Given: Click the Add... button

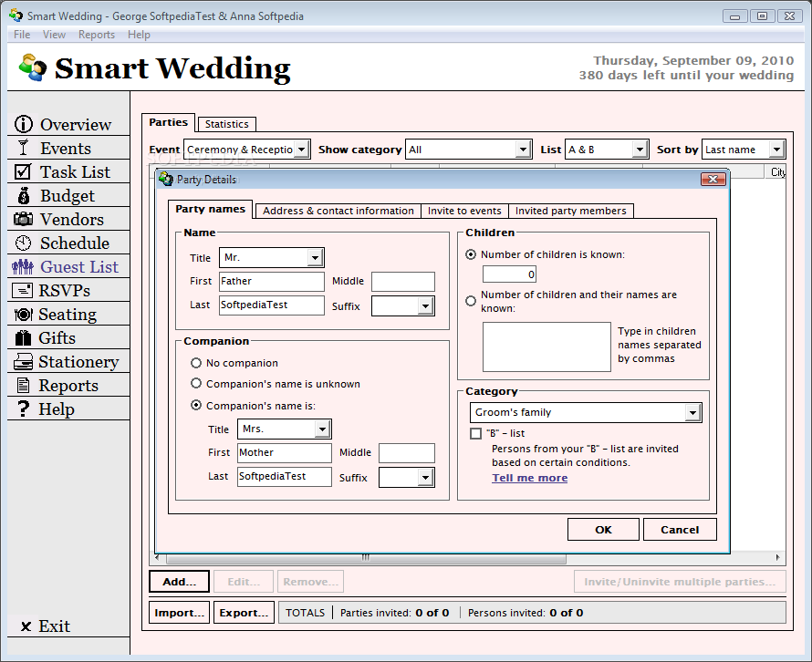Looking at the screenshot, I should (179, 581).
